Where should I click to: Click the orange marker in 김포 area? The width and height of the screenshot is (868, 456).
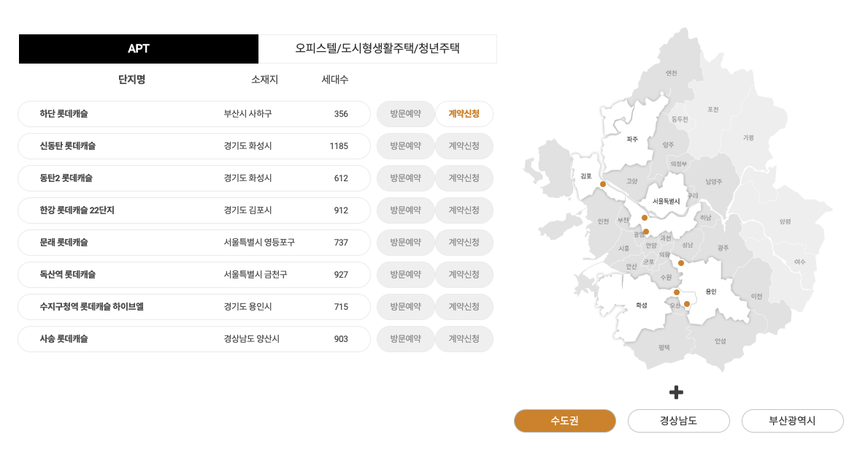(x=603, y=184)
